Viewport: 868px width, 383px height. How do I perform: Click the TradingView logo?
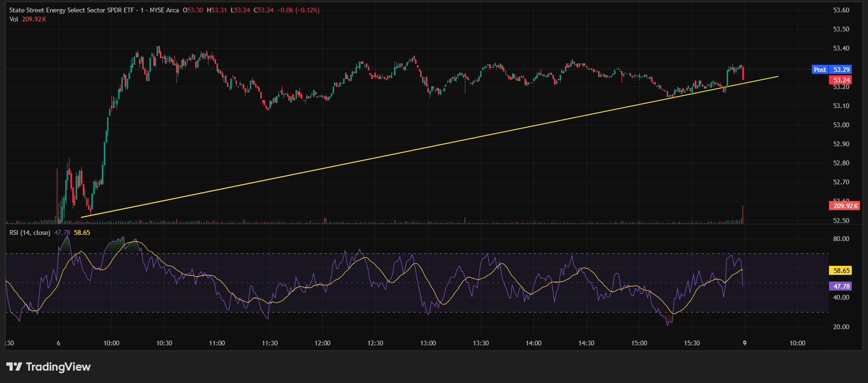(x=49, y=367)
